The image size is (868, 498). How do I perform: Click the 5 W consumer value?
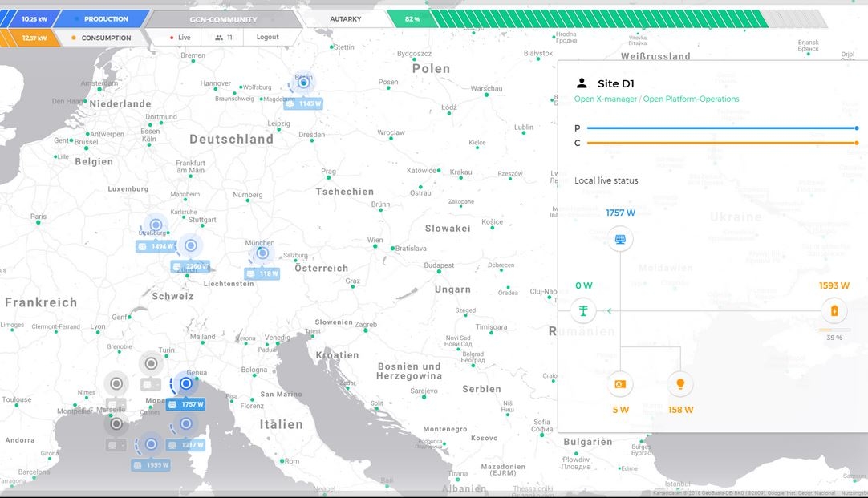tap(621, 410)
